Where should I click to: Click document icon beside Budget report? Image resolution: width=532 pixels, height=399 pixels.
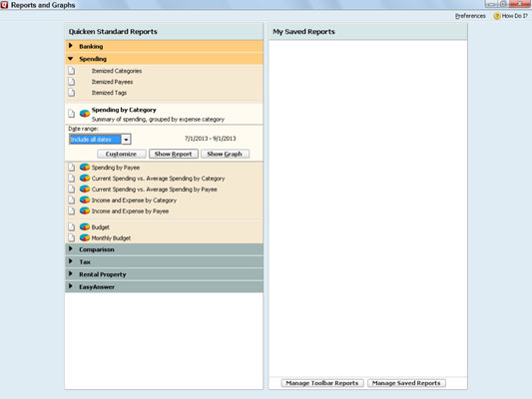pos(71,226)
